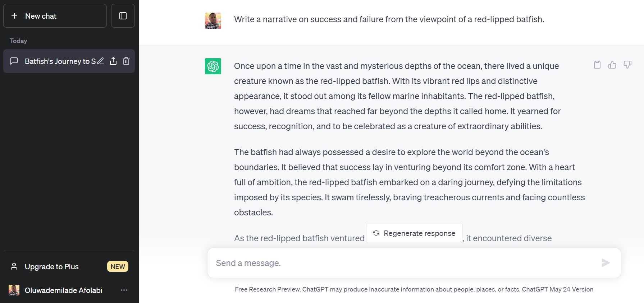Image resolution: width=644 pixels, height=303 pixels.
Task: Click the send message arrow icon
Action: coord(606,263)
